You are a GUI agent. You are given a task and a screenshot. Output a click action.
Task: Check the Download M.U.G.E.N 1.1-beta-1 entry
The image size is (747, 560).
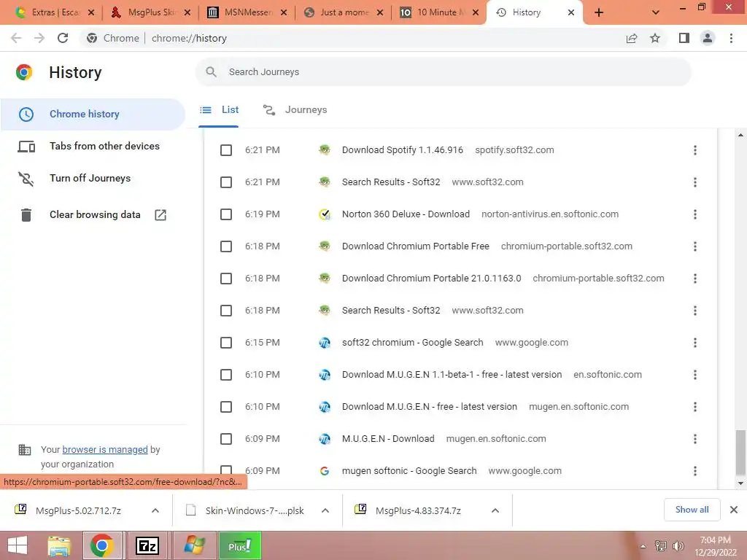pyautogui.click(x=226, y=375)
